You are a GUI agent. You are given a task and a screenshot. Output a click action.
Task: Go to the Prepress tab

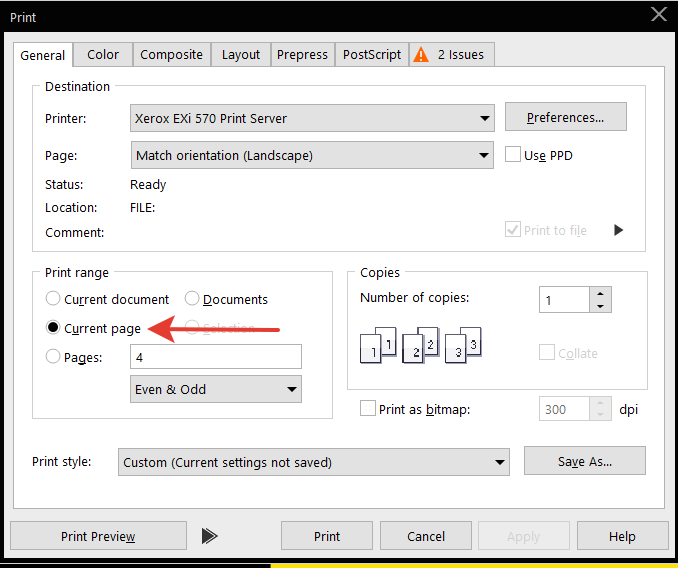303,54
